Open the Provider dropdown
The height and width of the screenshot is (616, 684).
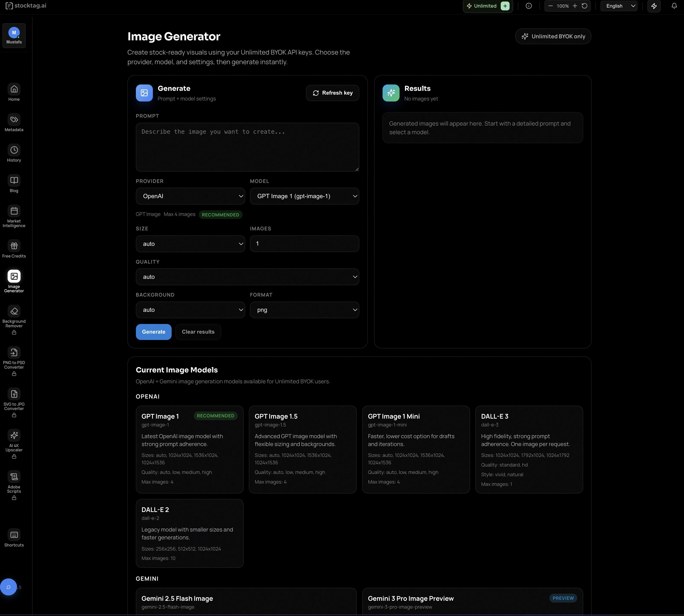coord(190,196)
